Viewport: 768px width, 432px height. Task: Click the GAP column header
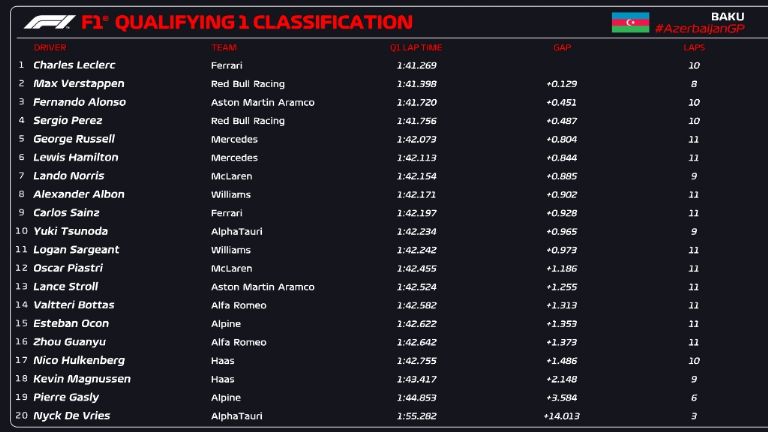click(x=562, y=47)
